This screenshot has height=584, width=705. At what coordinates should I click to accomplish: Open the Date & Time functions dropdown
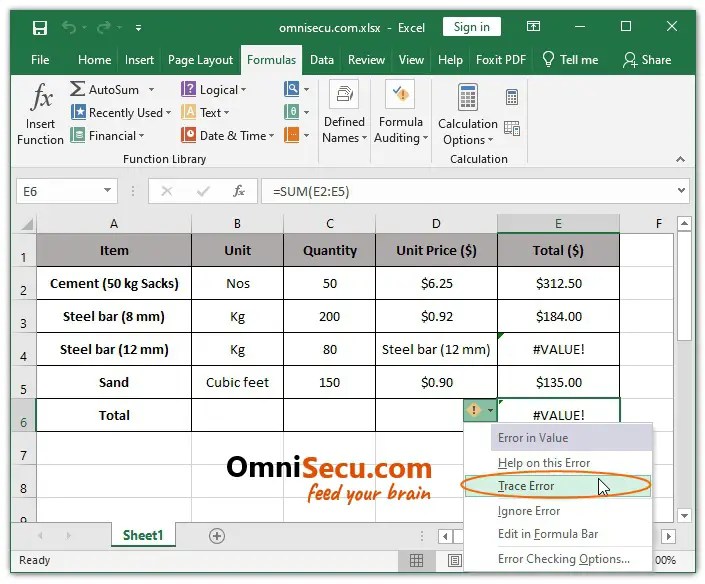coord(228,135)
